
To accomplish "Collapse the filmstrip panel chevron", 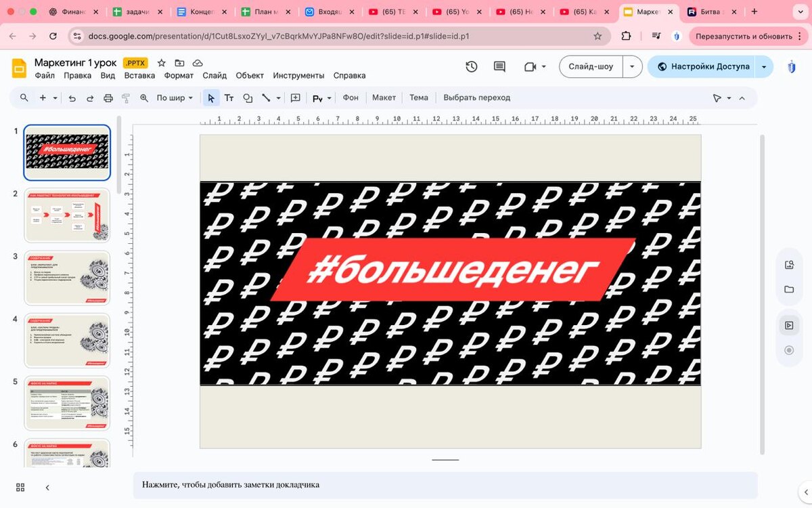I will [x=47, y=488].
